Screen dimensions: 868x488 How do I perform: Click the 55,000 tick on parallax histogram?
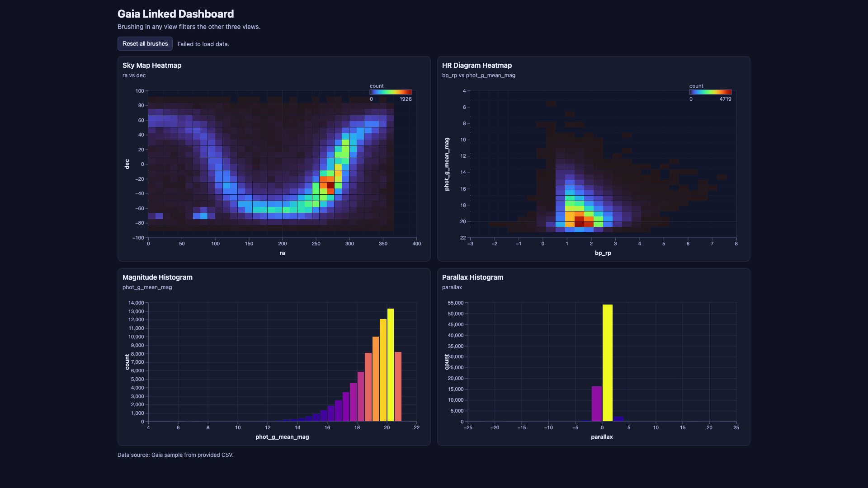(x=456, y=303)
